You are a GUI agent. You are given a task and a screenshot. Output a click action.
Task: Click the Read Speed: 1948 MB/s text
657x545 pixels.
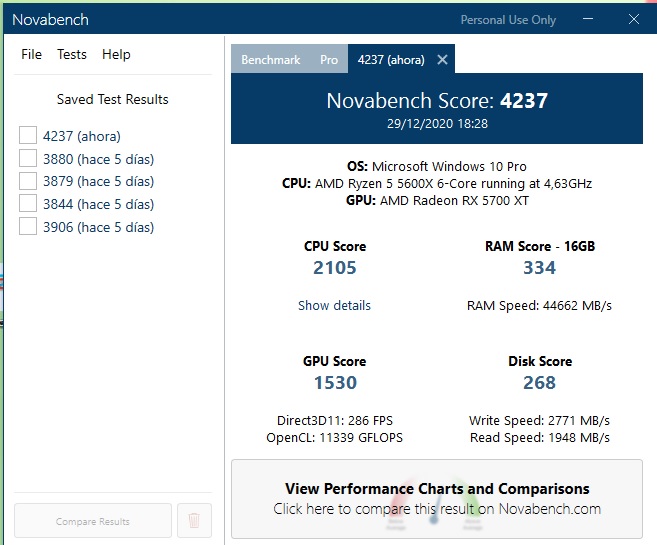(x=540, y=438)
